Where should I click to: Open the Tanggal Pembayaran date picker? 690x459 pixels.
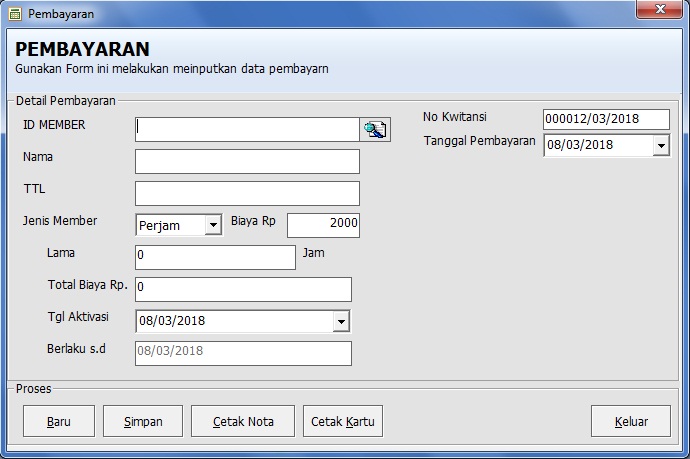(660, 145)
